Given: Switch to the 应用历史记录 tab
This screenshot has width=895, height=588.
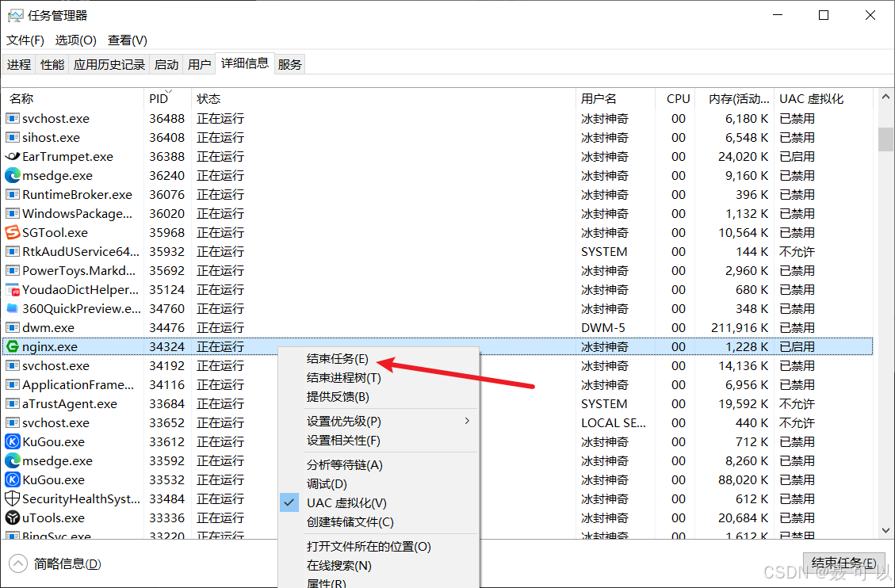Looking at the screenshot, I should tap(109, 64).
